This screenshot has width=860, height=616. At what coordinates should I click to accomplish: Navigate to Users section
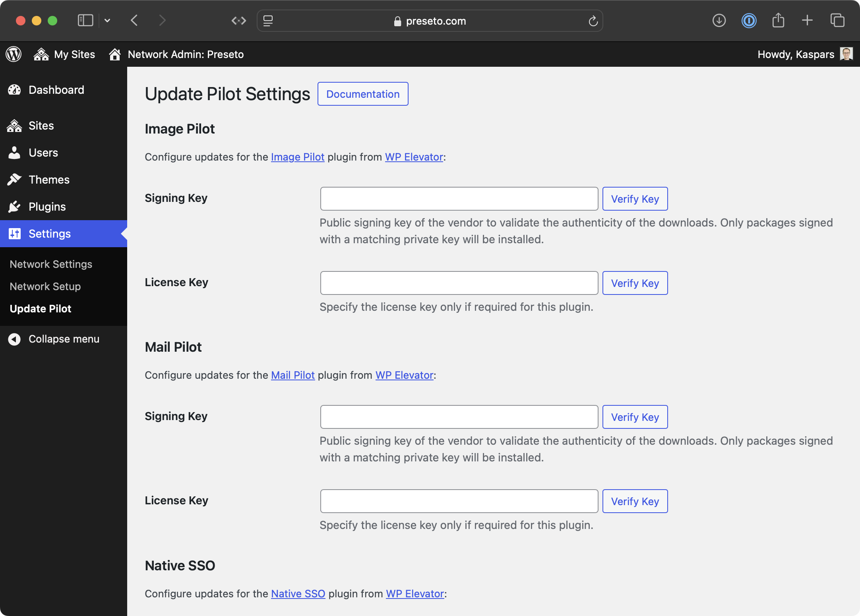[x=43, y=152]
